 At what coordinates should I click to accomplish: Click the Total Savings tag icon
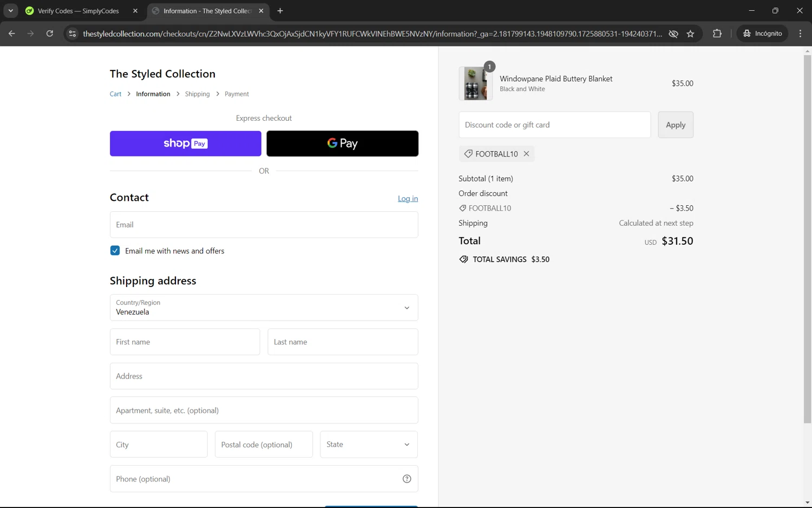click(463, 259)
